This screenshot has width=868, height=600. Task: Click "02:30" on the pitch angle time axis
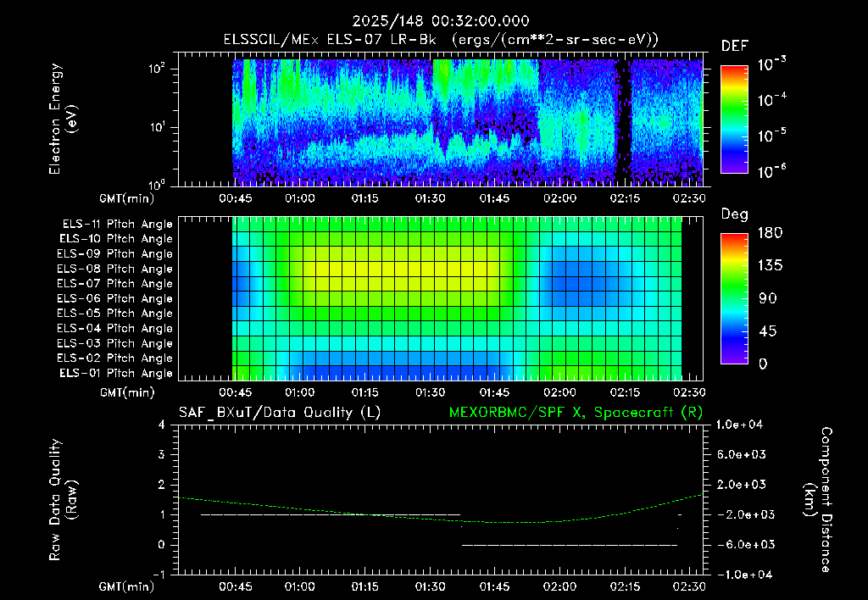pos(689,392)
